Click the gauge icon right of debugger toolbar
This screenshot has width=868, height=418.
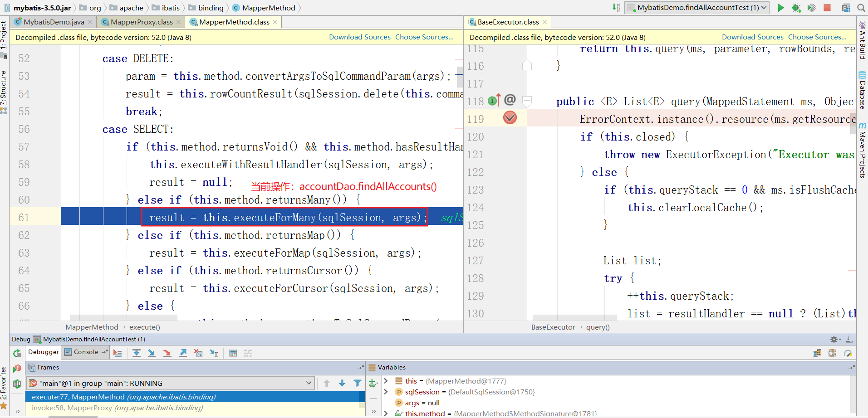click(848, 354)
